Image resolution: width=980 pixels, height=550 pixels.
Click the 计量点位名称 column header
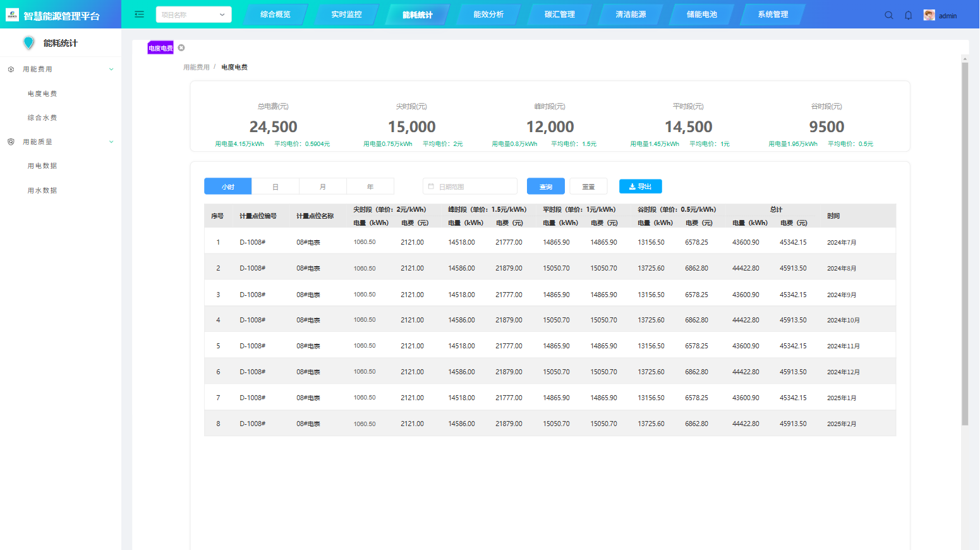315,216
